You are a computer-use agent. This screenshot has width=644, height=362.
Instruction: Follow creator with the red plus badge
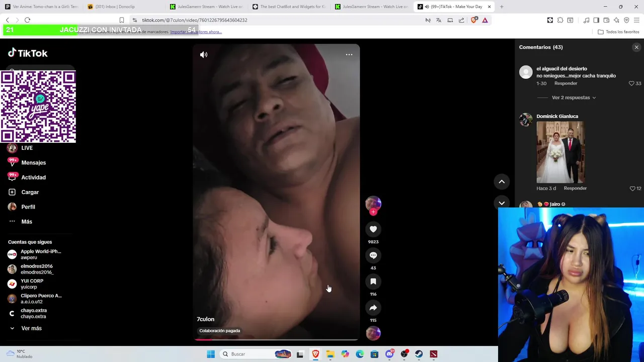click(x=373, y=212)
